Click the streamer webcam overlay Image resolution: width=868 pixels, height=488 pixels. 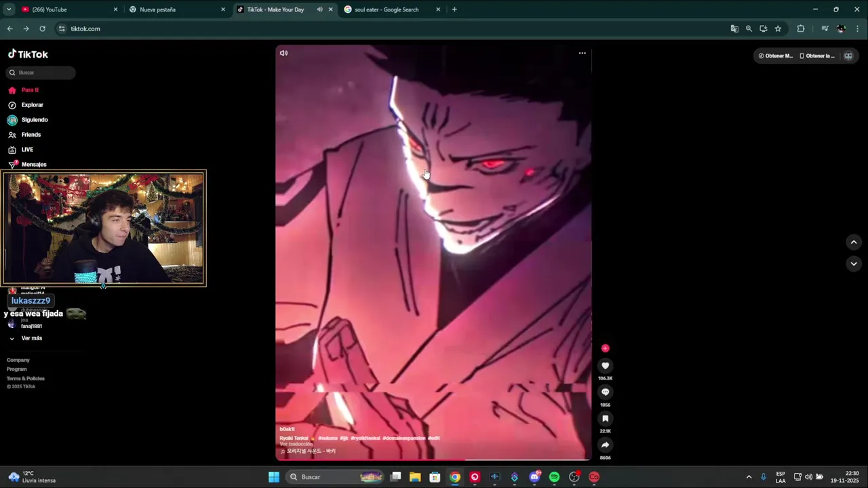pyautogui.click(x=104, y=228)
